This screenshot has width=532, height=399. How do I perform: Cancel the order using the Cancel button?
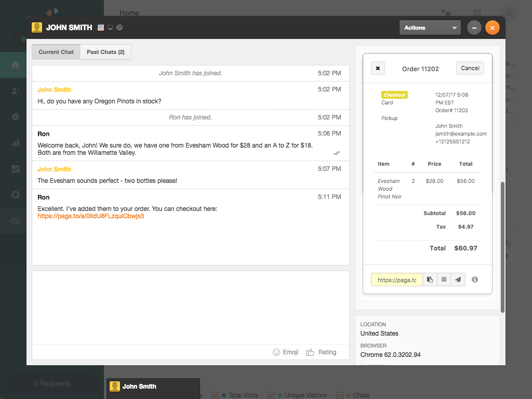(470, 68)
